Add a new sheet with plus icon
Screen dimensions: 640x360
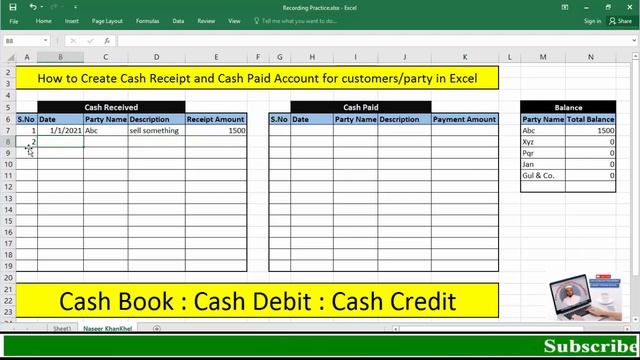(x=156, y=328)
